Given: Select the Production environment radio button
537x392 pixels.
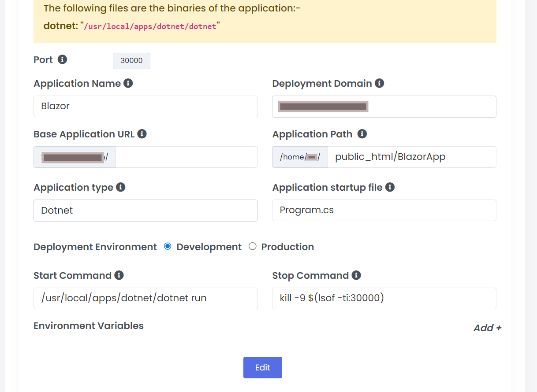Looking at the screenshot, I should 252,247.
